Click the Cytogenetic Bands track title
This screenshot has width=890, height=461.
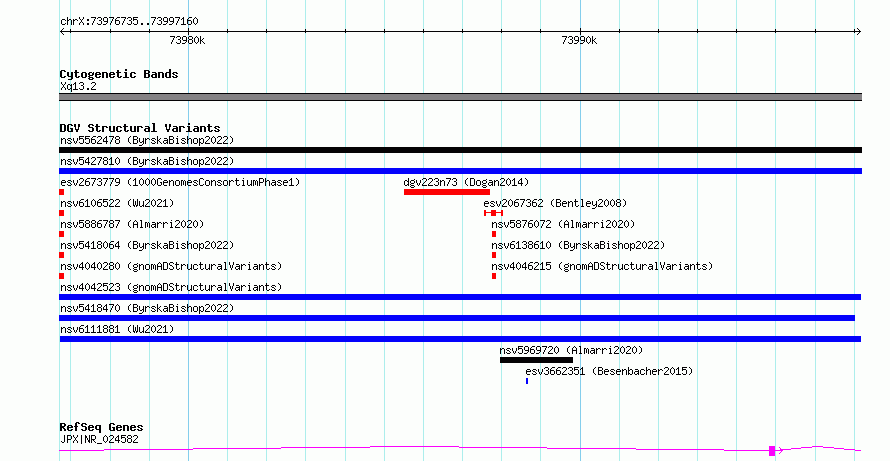point(119,74)
